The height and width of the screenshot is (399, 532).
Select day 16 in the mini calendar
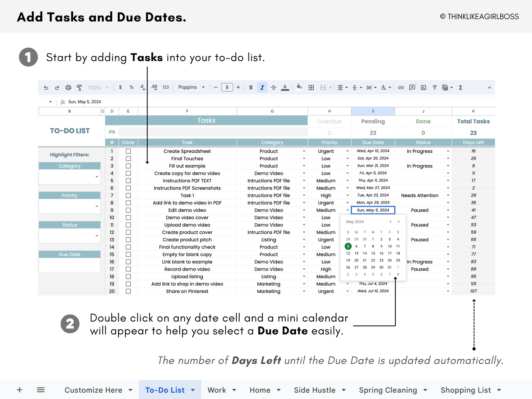click(x=381, y=253)
